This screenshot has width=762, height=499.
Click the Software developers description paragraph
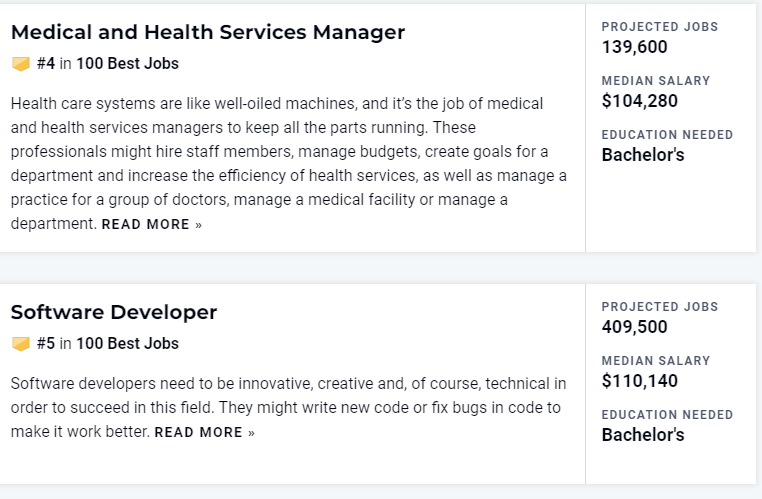click(289, 408)
